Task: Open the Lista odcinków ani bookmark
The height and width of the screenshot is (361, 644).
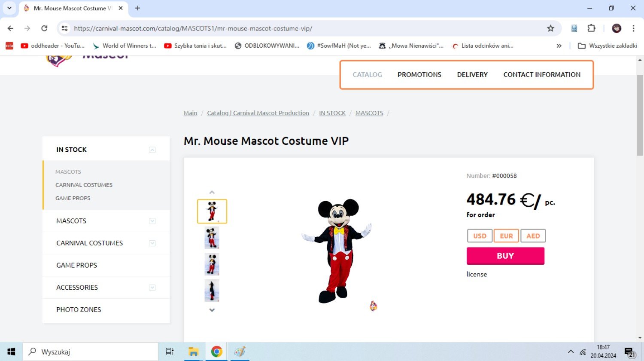Action: pyautogui.click(x=483, y=46)
